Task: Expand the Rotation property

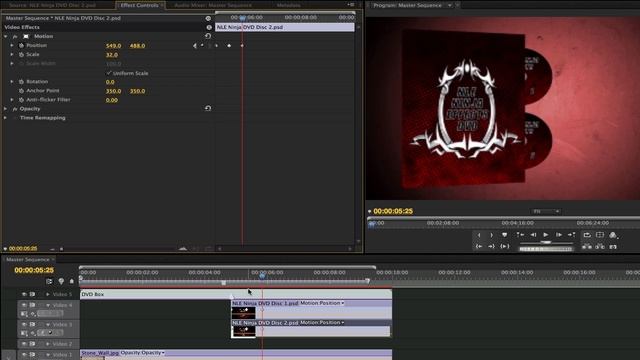Action: 12,82
